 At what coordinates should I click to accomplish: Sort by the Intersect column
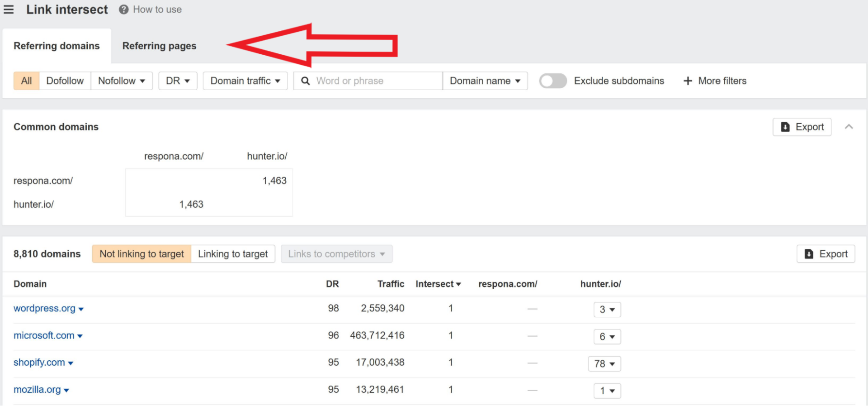pos(438,284)
